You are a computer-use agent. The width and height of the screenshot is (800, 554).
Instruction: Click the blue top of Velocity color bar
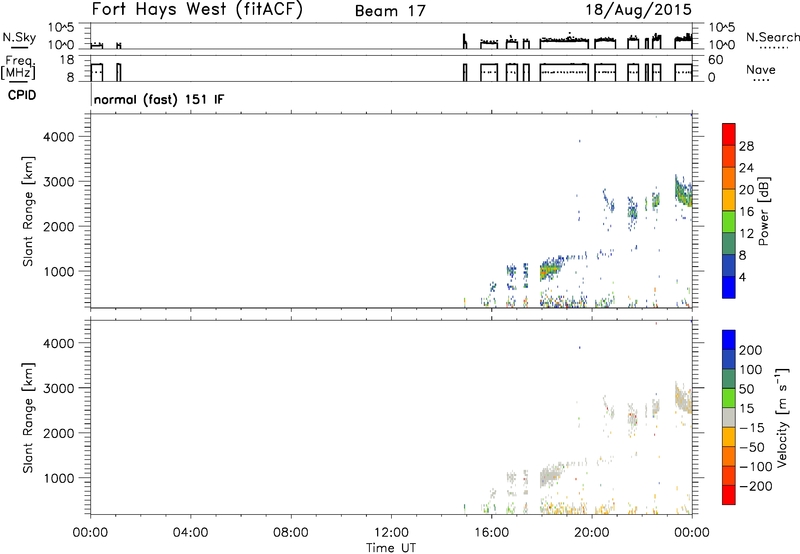coord(729,340)
